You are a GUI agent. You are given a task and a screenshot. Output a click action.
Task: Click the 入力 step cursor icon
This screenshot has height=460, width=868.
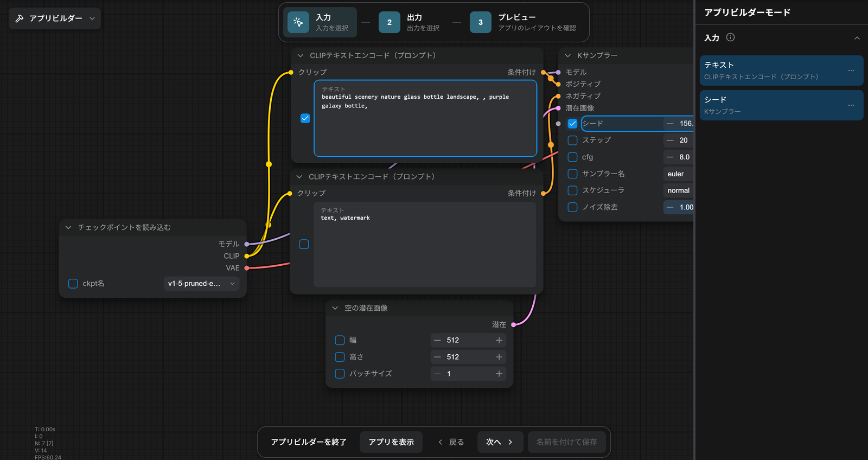point(298,22)
